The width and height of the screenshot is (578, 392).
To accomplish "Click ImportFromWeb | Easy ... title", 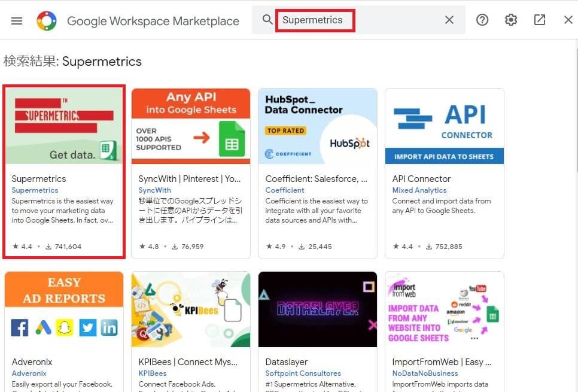I will coord(442,361).
